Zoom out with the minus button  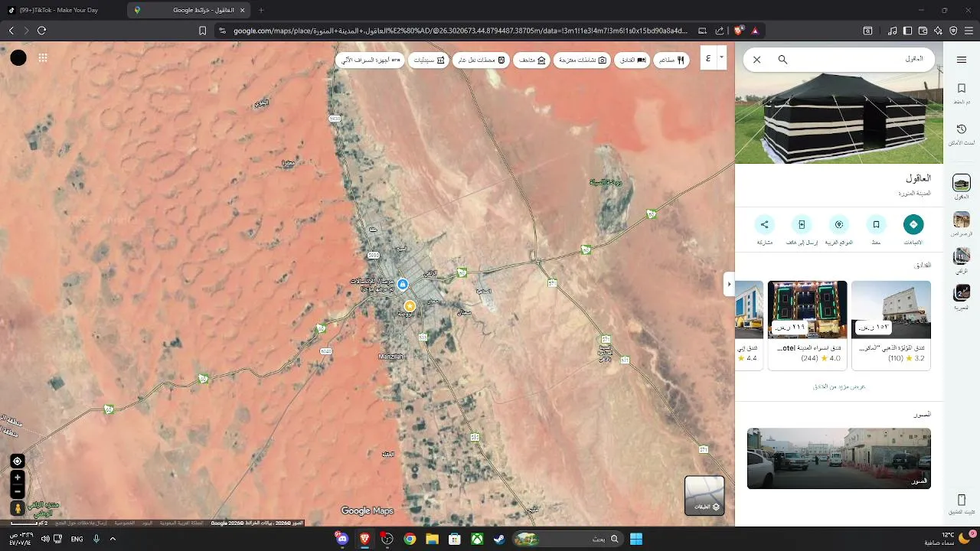tap(18, 491)
